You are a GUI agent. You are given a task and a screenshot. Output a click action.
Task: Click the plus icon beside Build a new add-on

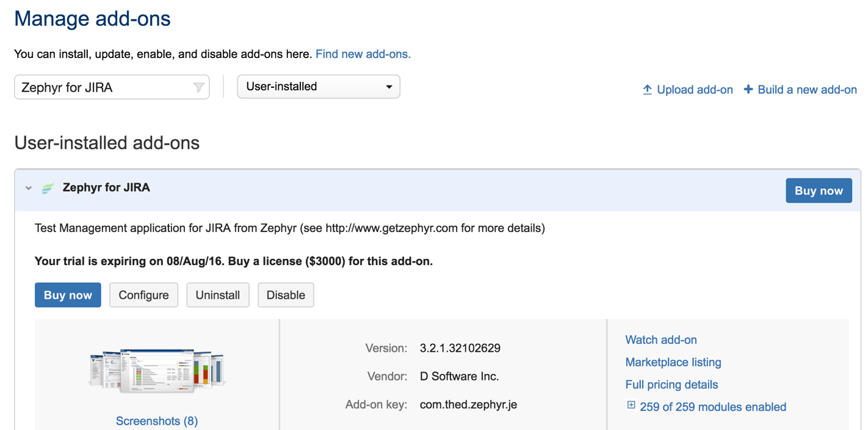tap(748, 89)
